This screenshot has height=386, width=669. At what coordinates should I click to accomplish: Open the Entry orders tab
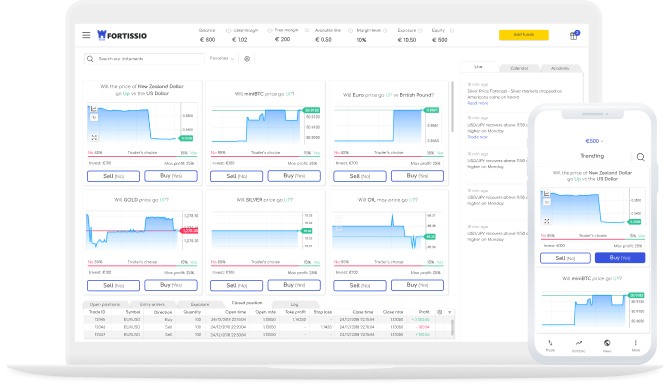pyautogui.click(x=152, y=305)
